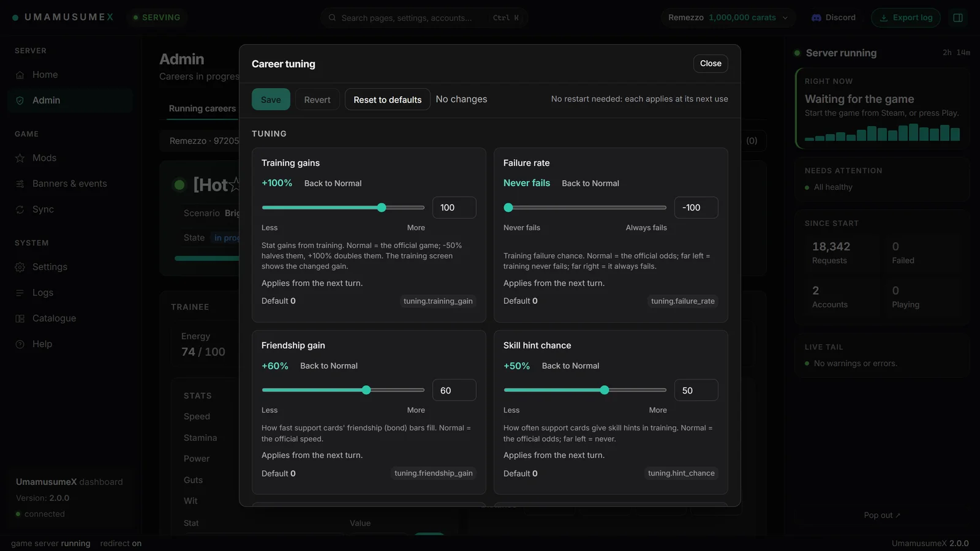Click Back to Normal under Skill hint chance
The height and width of the screenshot is (551, 980).
(x=571, y=365)
